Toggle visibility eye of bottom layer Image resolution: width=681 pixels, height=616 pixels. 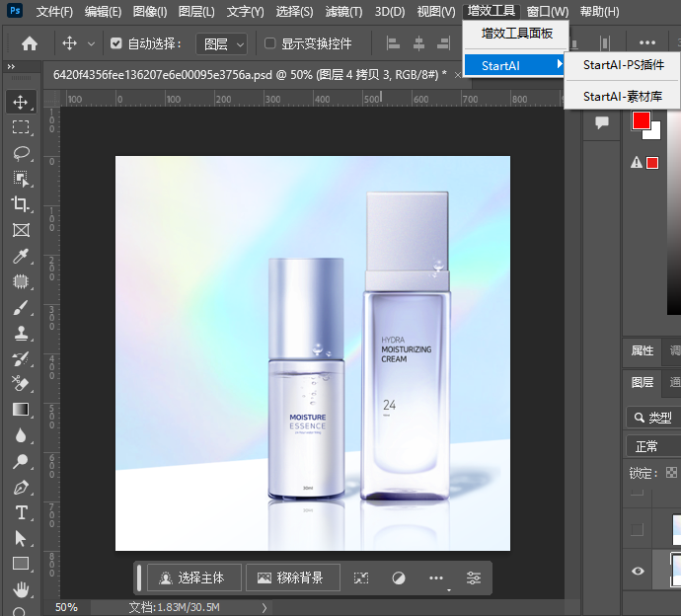(638, 571)
